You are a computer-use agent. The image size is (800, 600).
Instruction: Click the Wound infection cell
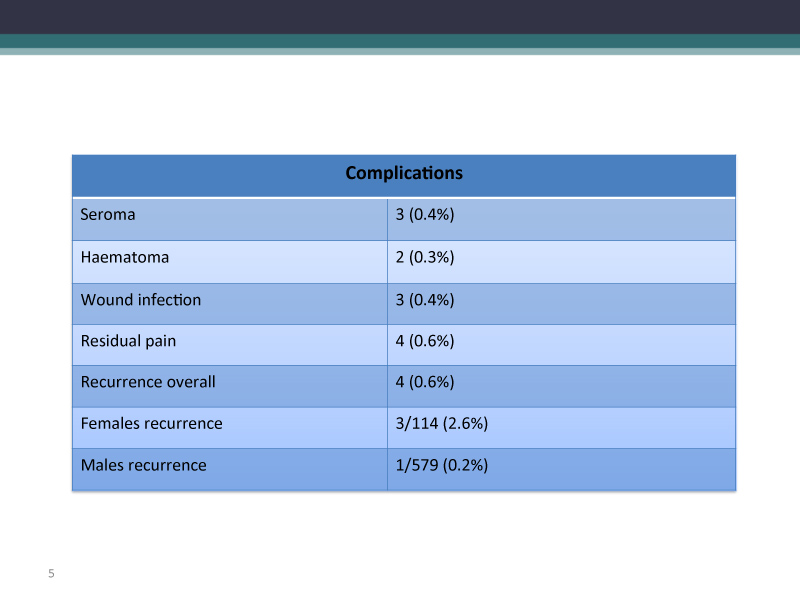230,304
